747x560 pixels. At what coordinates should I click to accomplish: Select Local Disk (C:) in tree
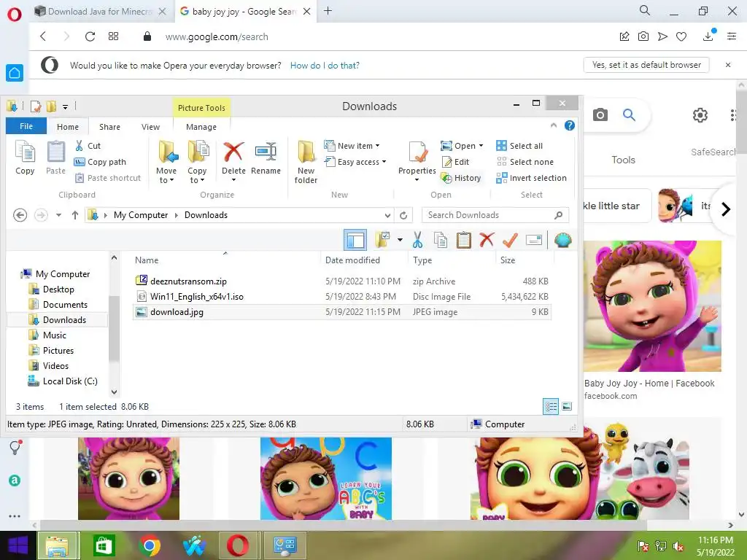click(70, 381)
